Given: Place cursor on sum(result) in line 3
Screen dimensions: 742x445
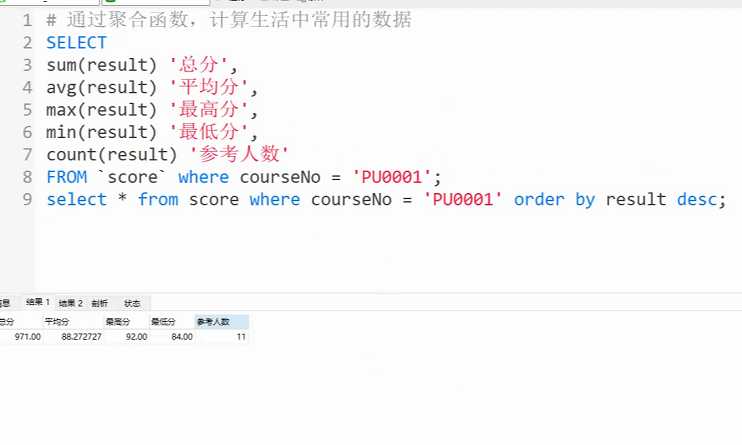Looking at the screenshot, I should [101, 65].
